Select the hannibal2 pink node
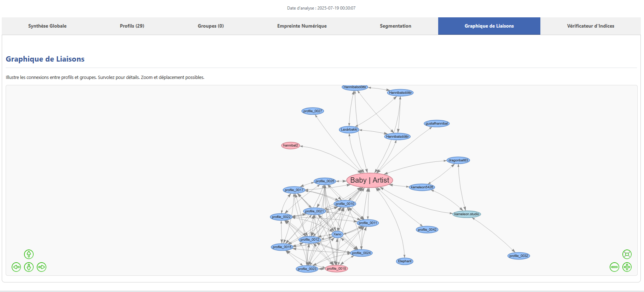Screen dimensions: 644x292 (290, 145)
